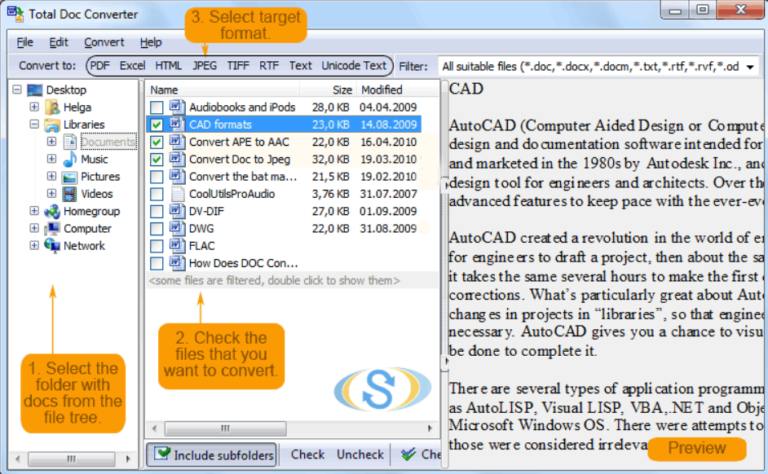Click the Word icon beside DWG
This screenshot has width=768, height=474.
pyautogui.click(x=177, y=228)
